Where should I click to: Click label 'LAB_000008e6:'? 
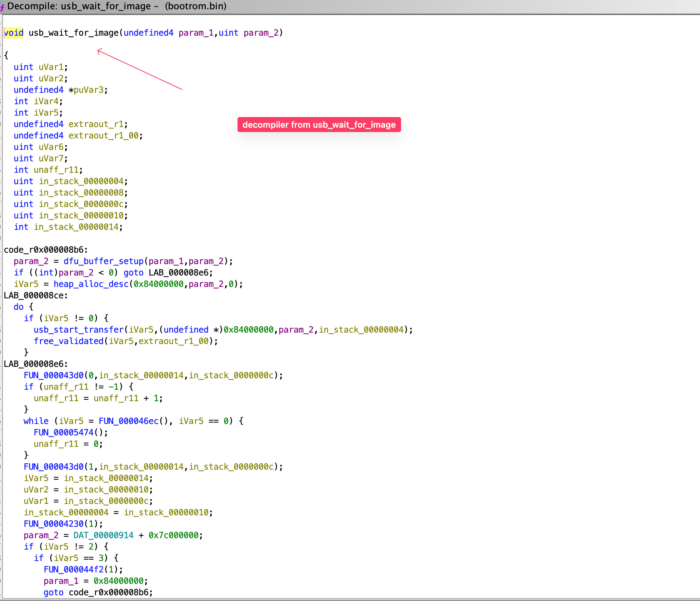(x=36, y=364)
